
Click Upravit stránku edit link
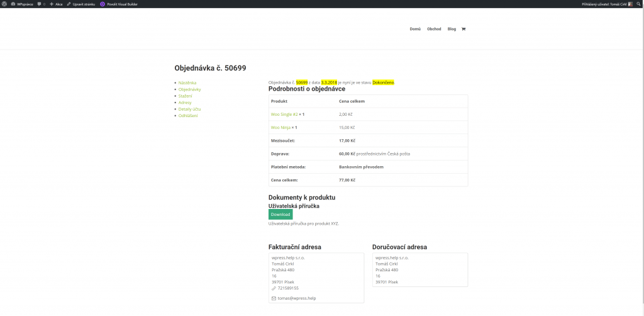pyautogui.click(x=81, y=4)
